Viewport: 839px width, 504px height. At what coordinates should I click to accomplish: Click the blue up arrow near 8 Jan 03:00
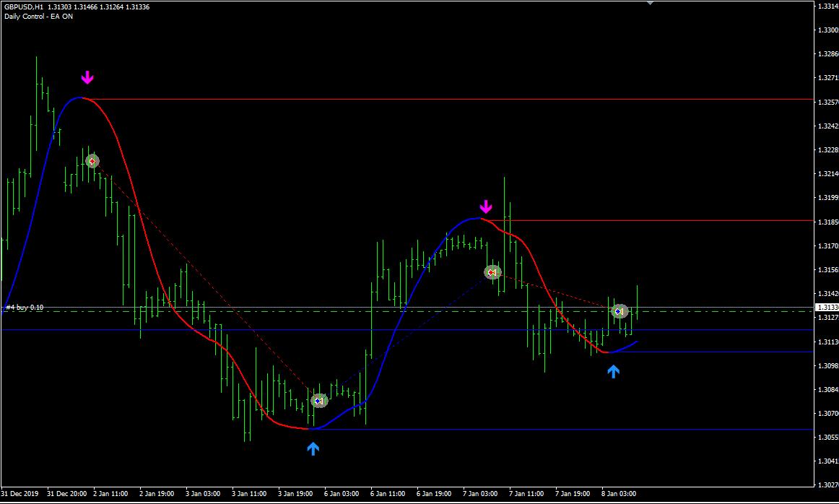pyautogui.click(x=613, y=371)
